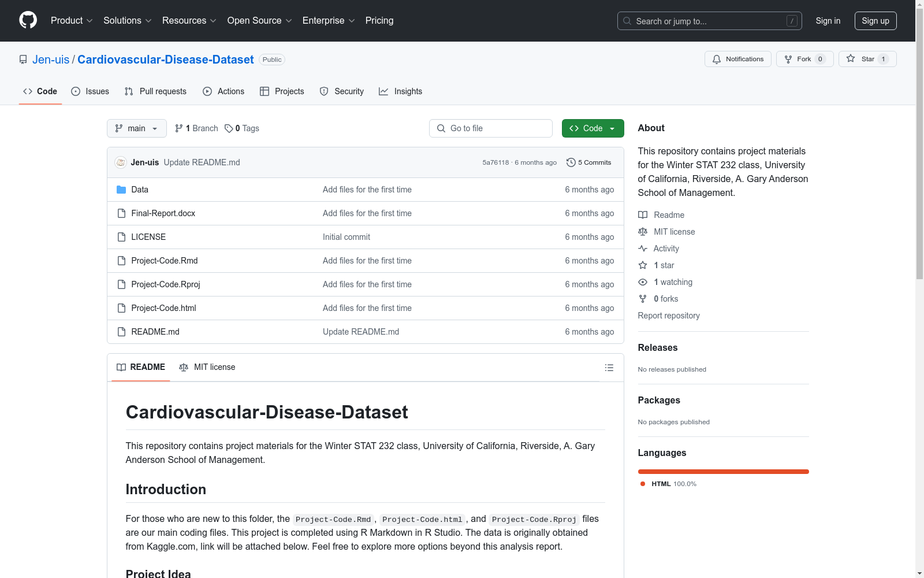Open the README.md file icon
Screen dimensions: 924x578
coord(121,332)
